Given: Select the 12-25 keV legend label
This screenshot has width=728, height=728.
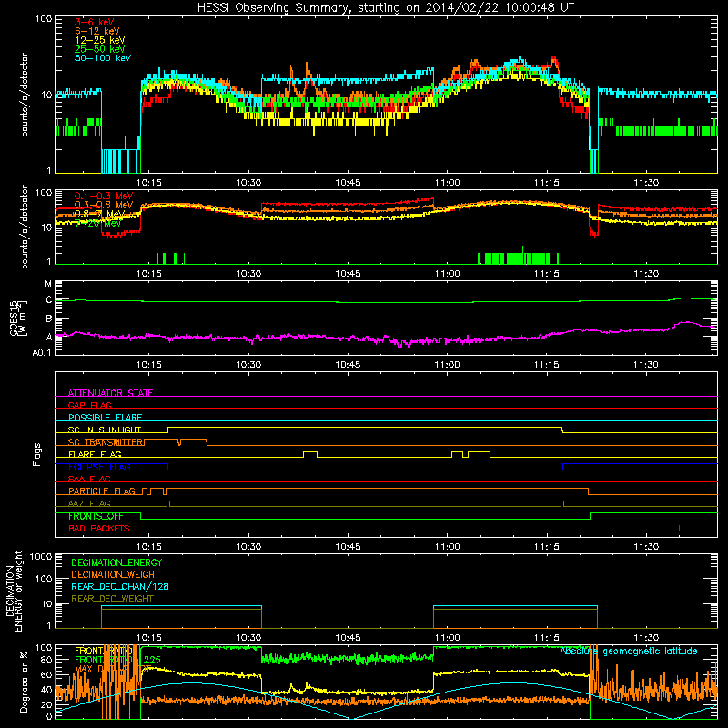Looking at the screenshot, I should [99, 40].
